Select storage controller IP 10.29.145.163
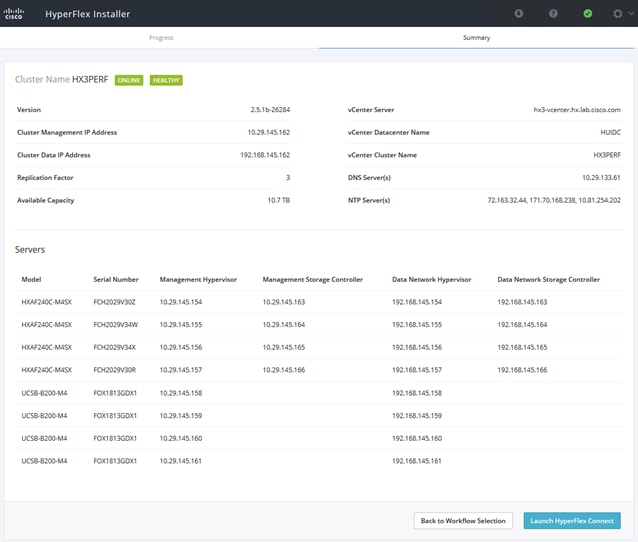This screenshot has width=638, height=542. point(284,302)
